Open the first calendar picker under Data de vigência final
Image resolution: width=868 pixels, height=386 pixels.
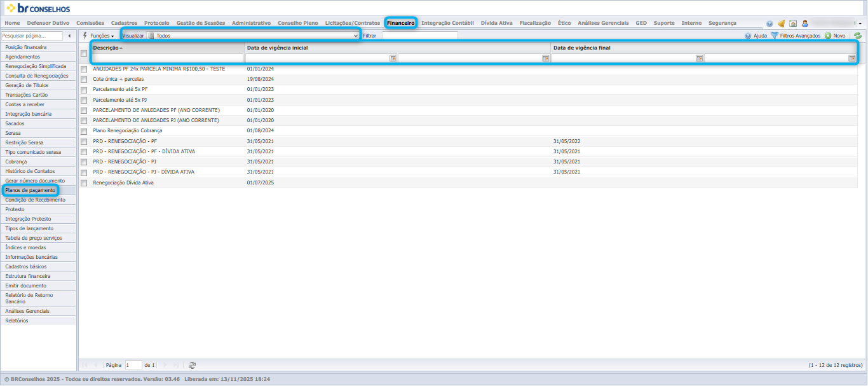(699, 59)
